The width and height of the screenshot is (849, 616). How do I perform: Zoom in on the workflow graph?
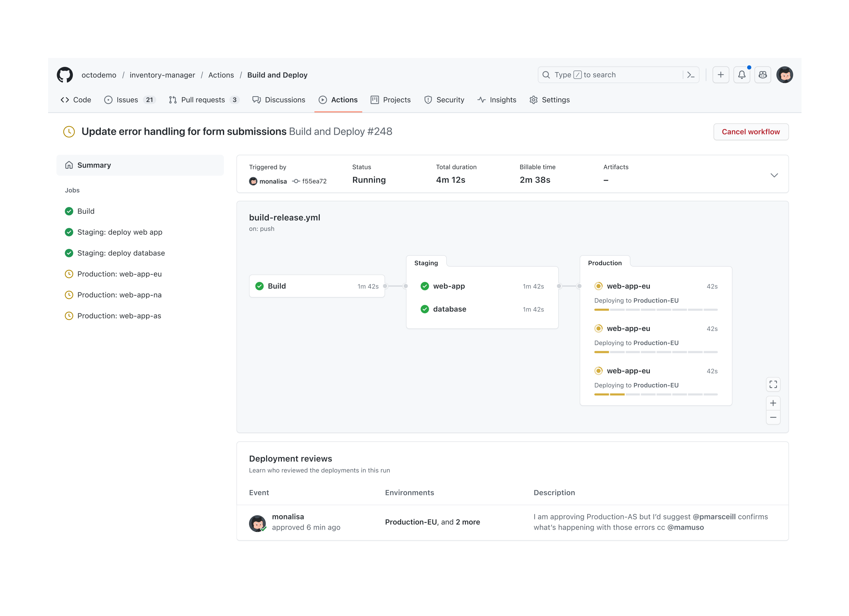[x=773, y=403]
